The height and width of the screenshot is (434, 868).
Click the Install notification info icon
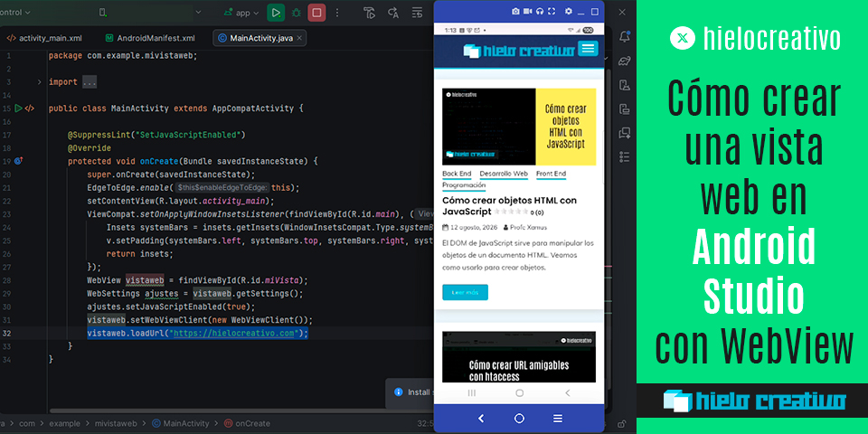(x=398, y=392)
